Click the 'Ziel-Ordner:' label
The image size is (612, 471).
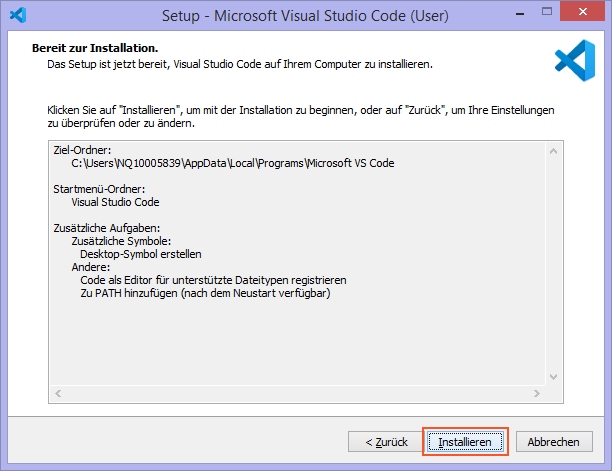point(82,150)
